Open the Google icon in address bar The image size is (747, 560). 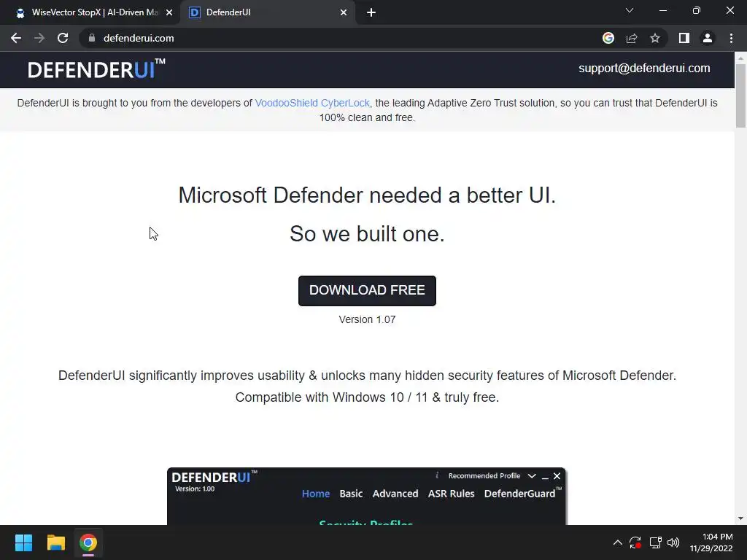click(x=608, y=38)
